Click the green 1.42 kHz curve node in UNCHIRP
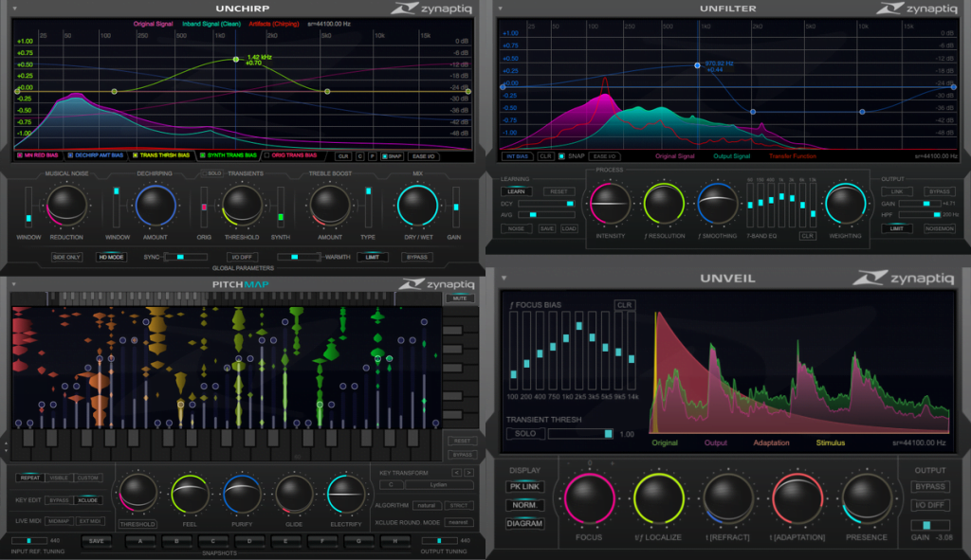 [x=236, y=60]
